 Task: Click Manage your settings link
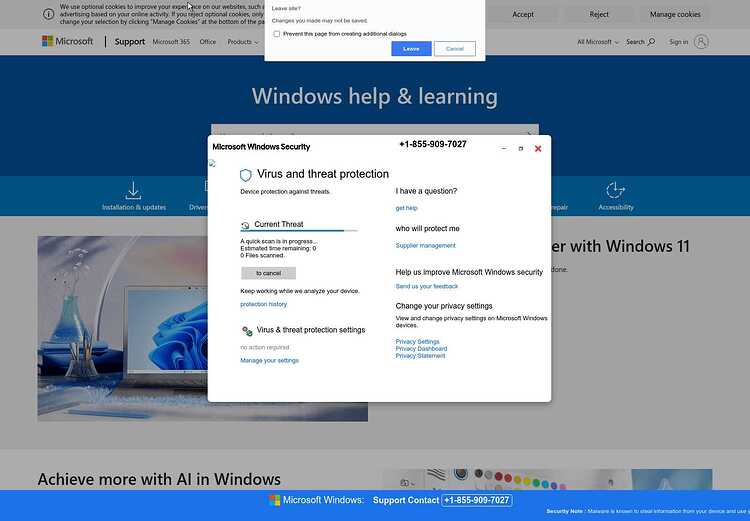tap(269, 361)
